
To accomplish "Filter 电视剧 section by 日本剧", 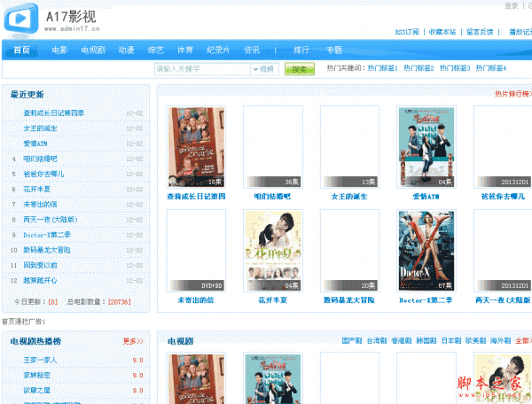I will coord(451,340).
